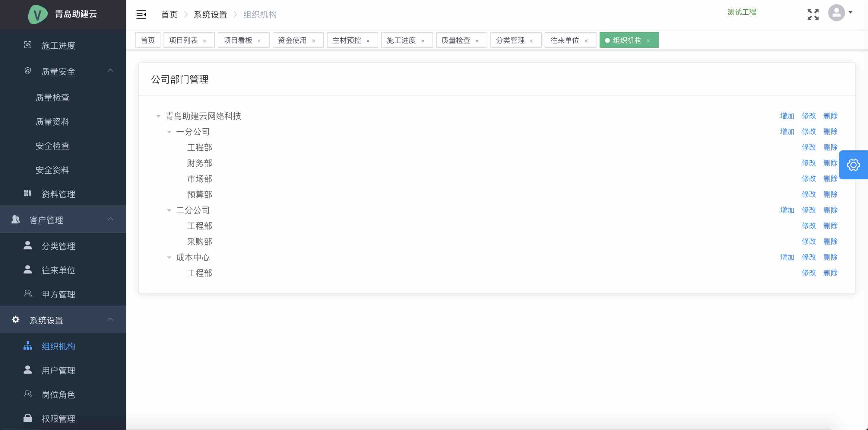Collapse 青岛助建云网络科技 root node
Image resolution: width=868 pixels, height=430 pixels.
tap(158, 116)
